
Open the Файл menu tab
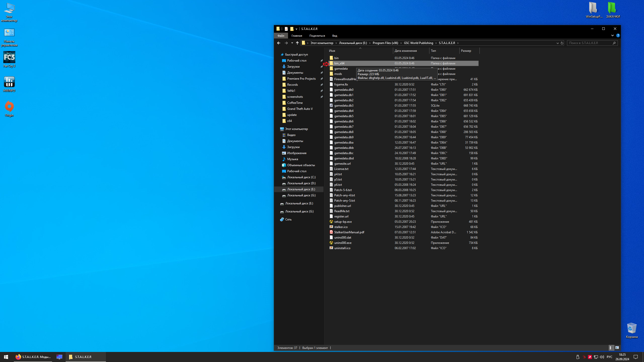coord(281,36)
